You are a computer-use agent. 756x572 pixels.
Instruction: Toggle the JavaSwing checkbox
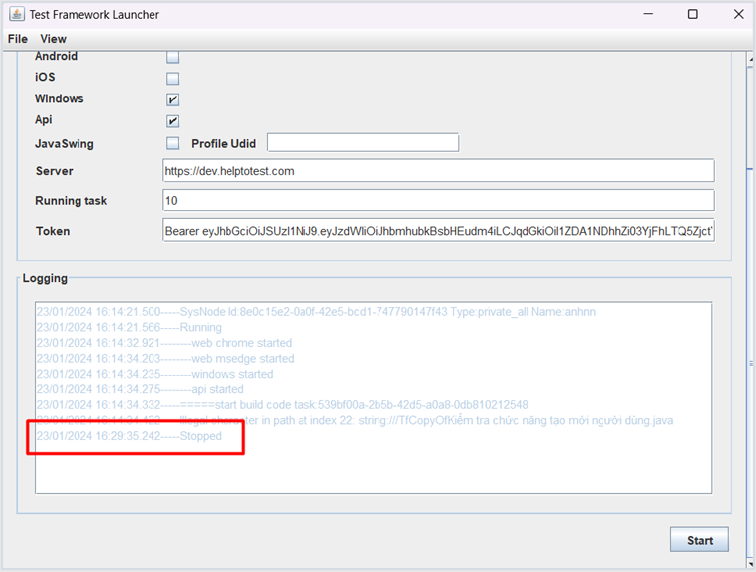click(173, 143)
